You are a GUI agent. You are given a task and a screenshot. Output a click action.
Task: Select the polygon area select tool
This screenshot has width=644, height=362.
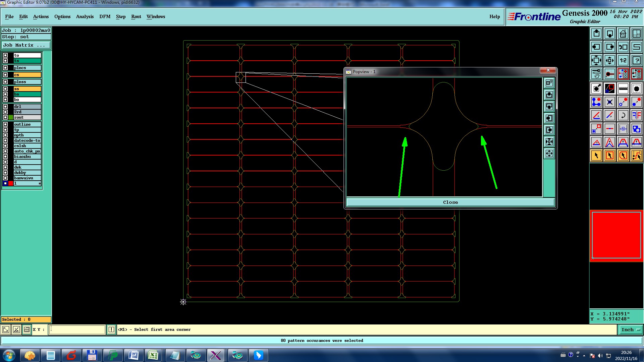(x=623, y=156)
